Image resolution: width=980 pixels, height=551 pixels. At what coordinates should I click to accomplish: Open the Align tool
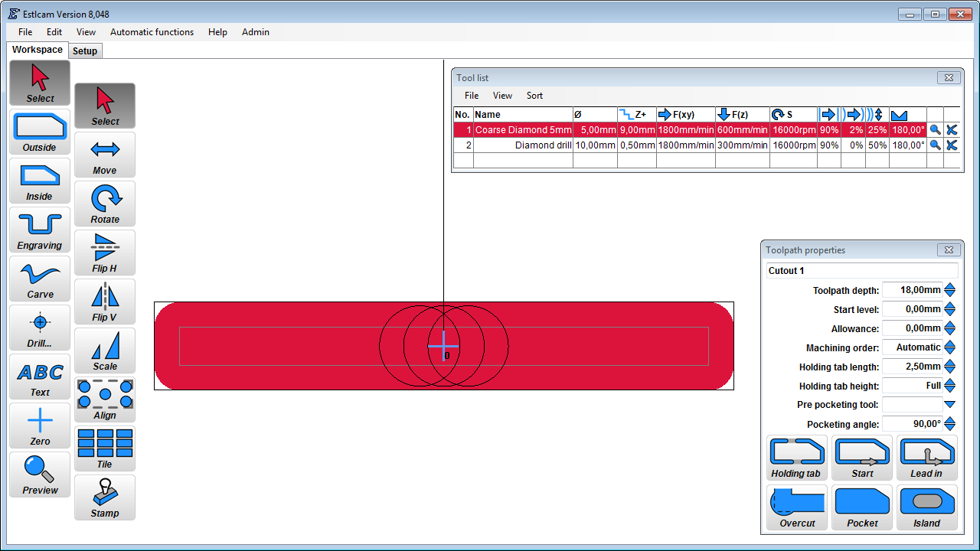click(x=105, y=399)
